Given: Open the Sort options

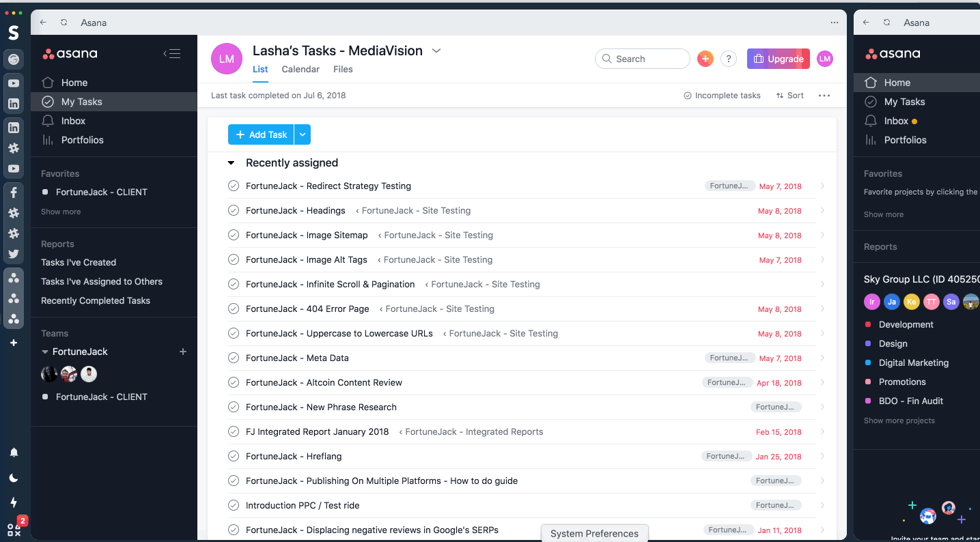Looking at the screenshot, I should (790, 96).
